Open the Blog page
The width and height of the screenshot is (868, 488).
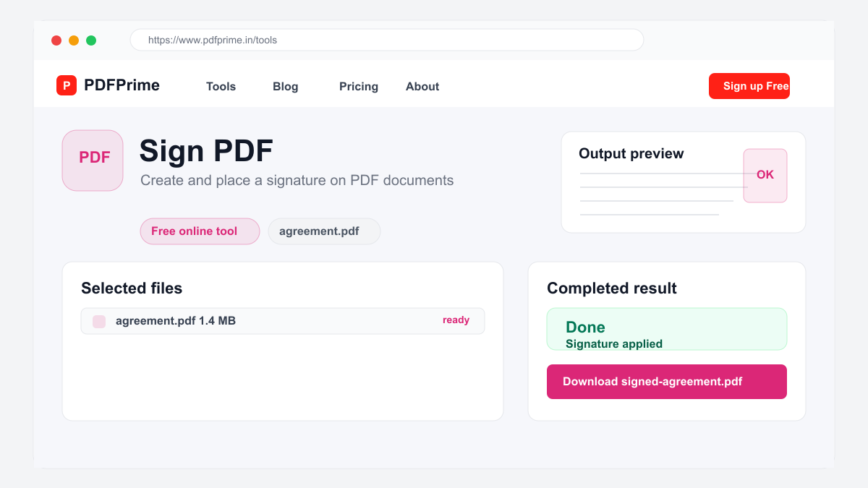point(285,87)
